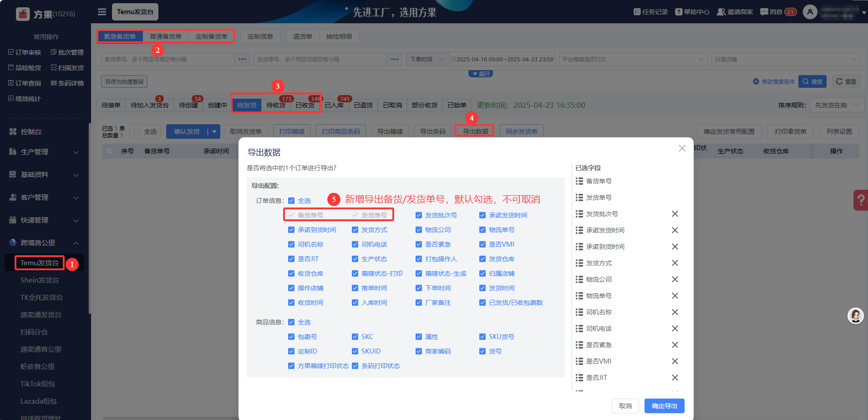The width and height of the screenshot is (868, 420).
Task: Uncheck the 发货批次号 checkbox
Action: click(419, 215)
